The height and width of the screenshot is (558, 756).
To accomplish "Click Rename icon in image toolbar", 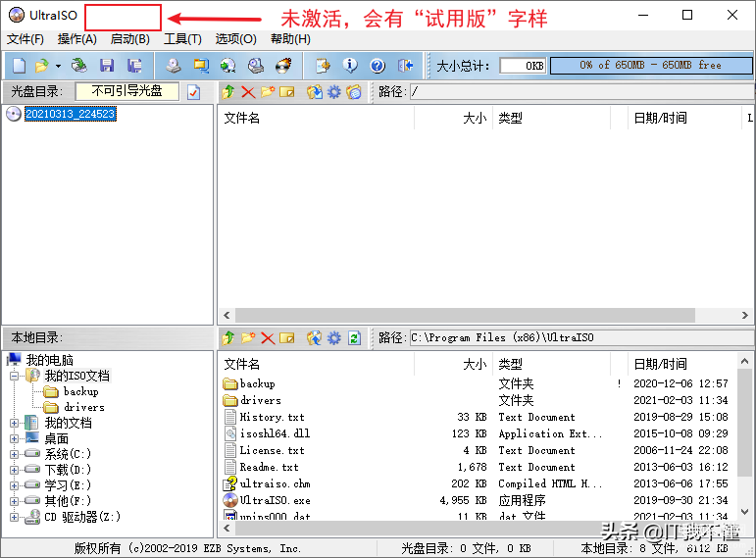I will [287, 91].
